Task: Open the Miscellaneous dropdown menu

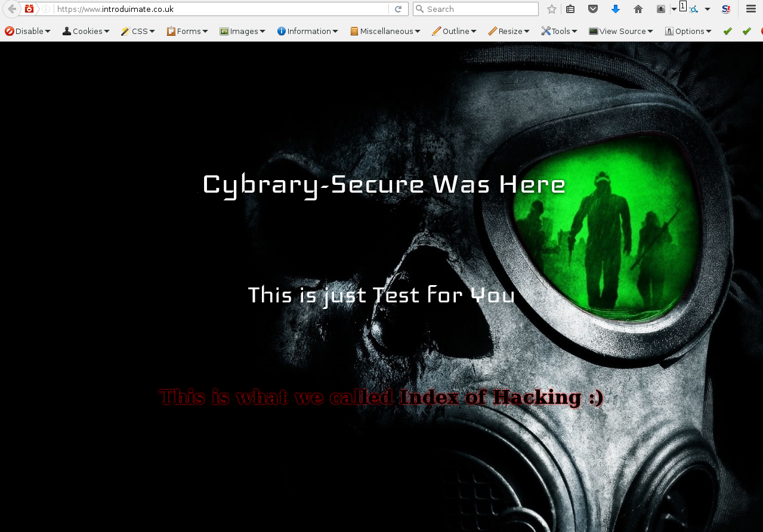Action: pos(385,31)
